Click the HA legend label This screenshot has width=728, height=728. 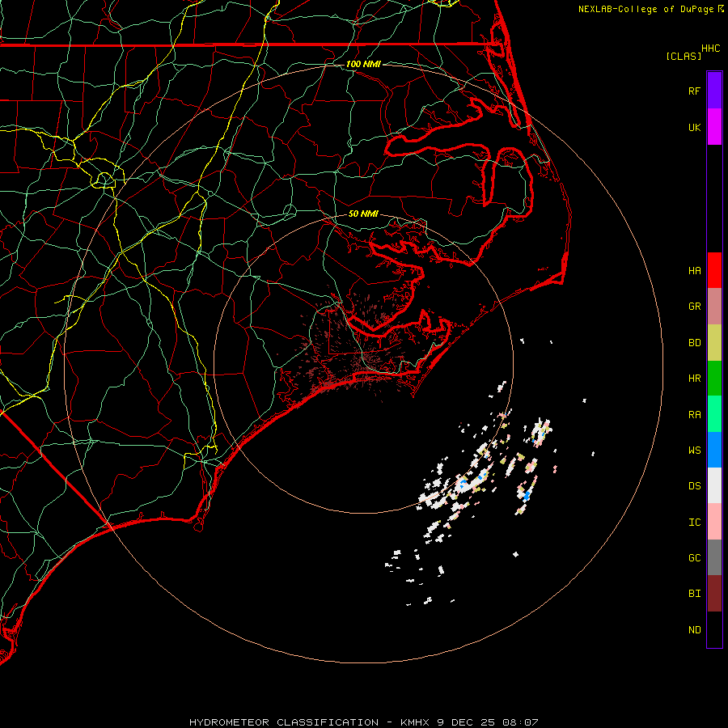click(694, 270)
